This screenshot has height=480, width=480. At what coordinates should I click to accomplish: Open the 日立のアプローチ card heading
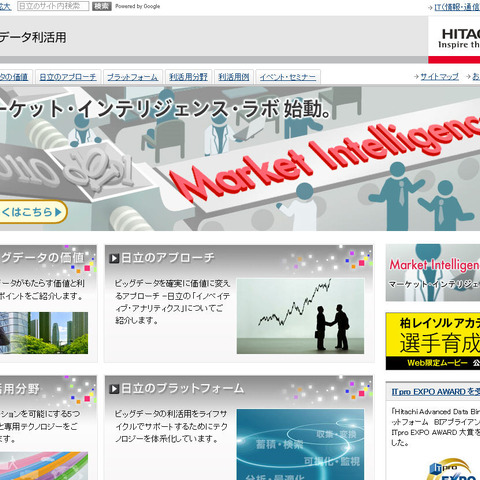[x=168, y=258]
